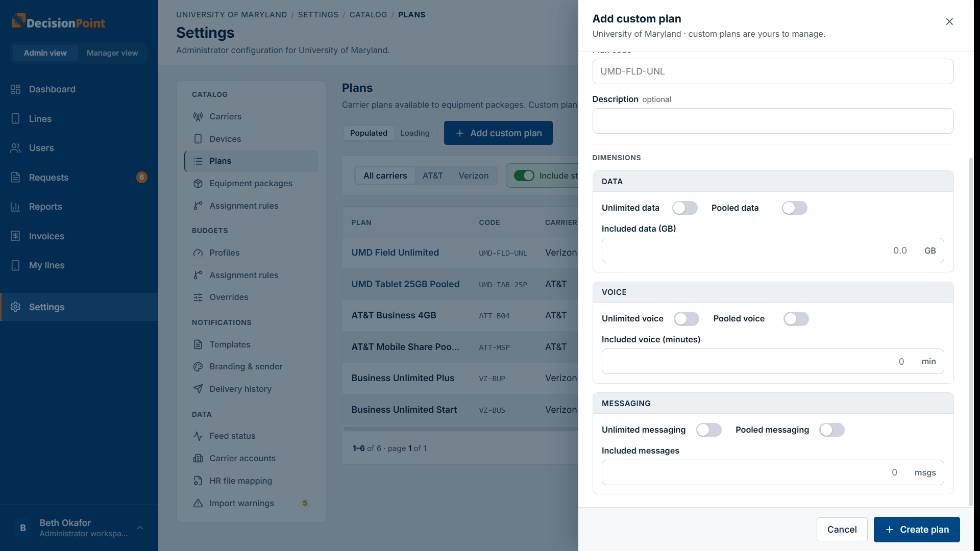Viewport: 980px width, 551px height.
Task: Turn on Pooled voice switch
Action: click(796, 319)
